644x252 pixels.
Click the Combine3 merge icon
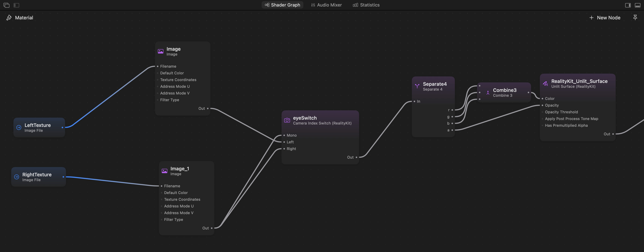[x=488, y=92]
